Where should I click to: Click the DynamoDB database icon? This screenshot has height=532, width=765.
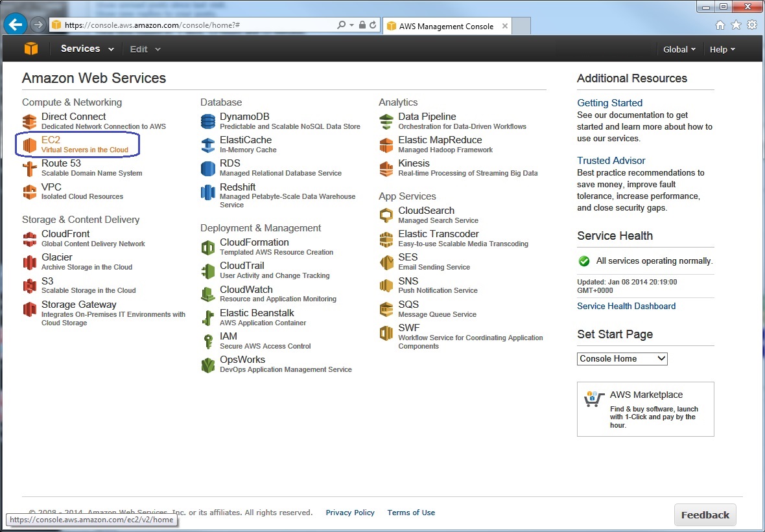tap(208, 121)
